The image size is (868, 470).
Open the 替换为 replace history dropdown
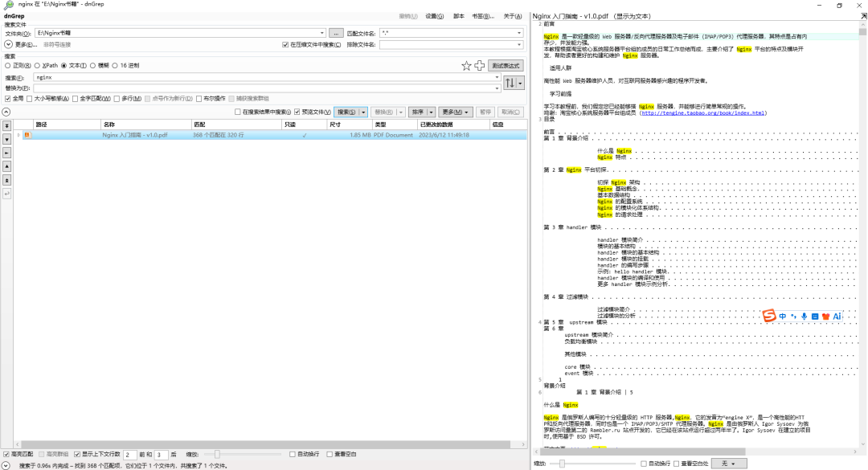point(497,88)
